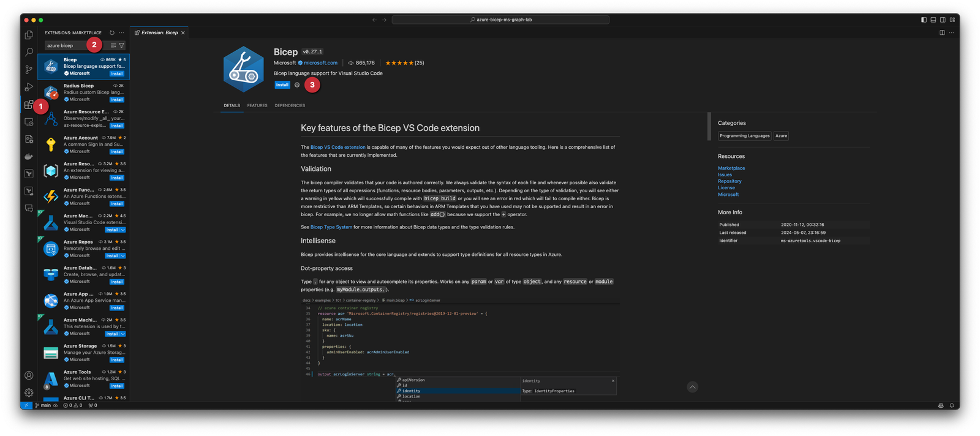Open the Search view in activity bar
The width and height of the screenshot is (980, 436).
(29, 52)
